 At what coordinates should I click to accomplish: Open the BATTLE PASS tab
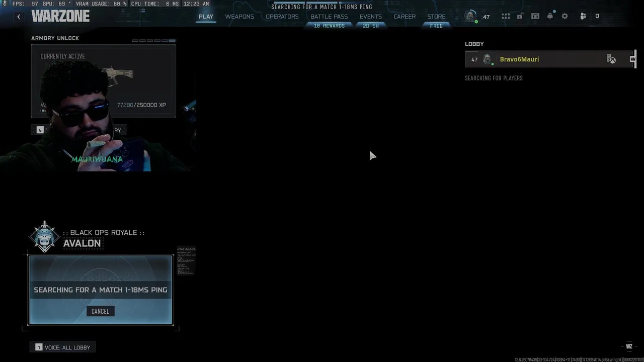tap(329, 17)
